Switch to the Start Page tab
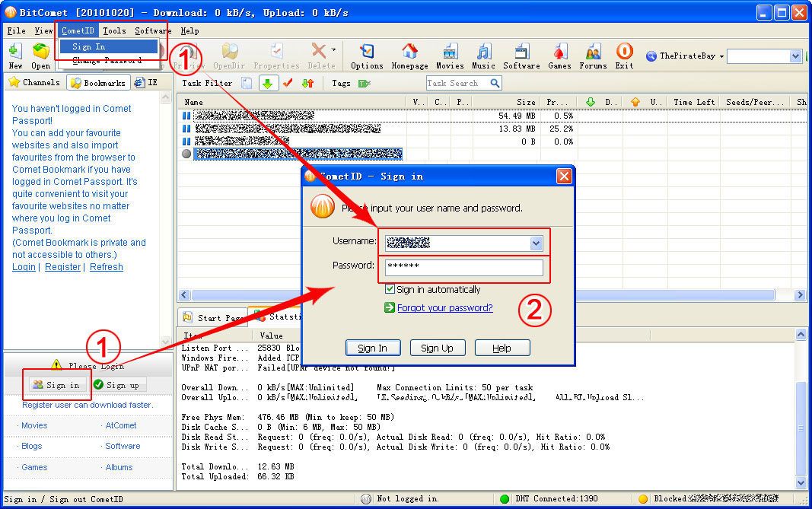This screenshot has width=812, height=509. (212, 317)
